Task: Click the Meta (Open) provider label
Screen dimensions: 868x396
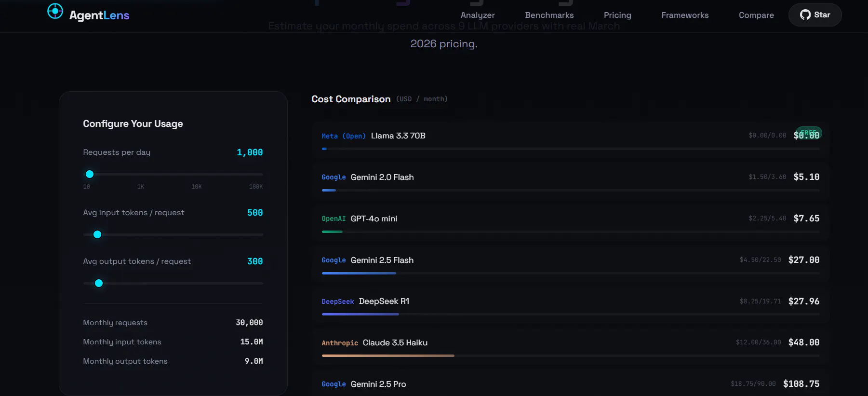Action: click(x=344, y=136)
